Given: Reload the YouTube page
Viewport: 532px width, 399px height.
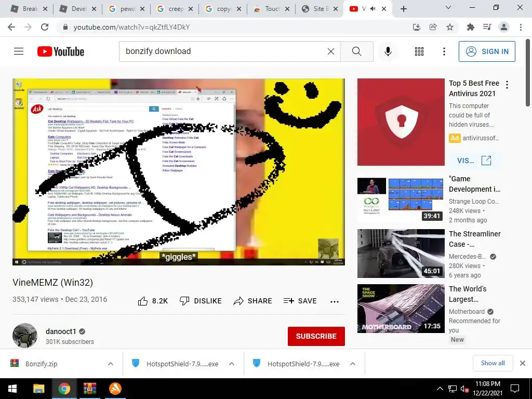Looking at the screenshot, I should [x=45, y=27].
